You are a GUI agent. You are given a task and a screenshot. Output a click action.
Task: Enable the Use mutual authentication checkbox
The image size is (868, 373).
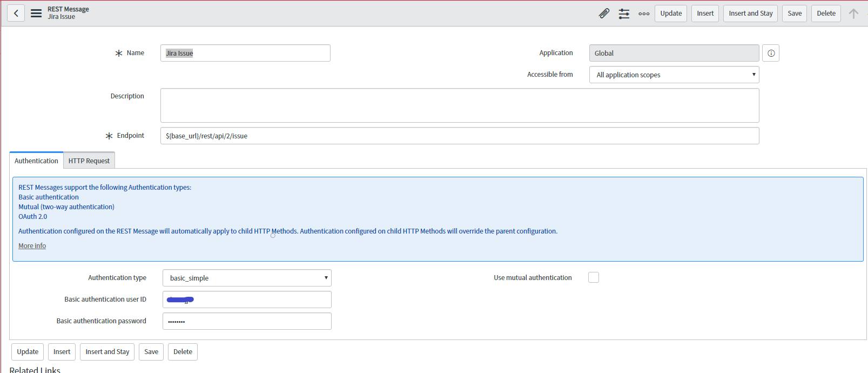tap(594, 277)
